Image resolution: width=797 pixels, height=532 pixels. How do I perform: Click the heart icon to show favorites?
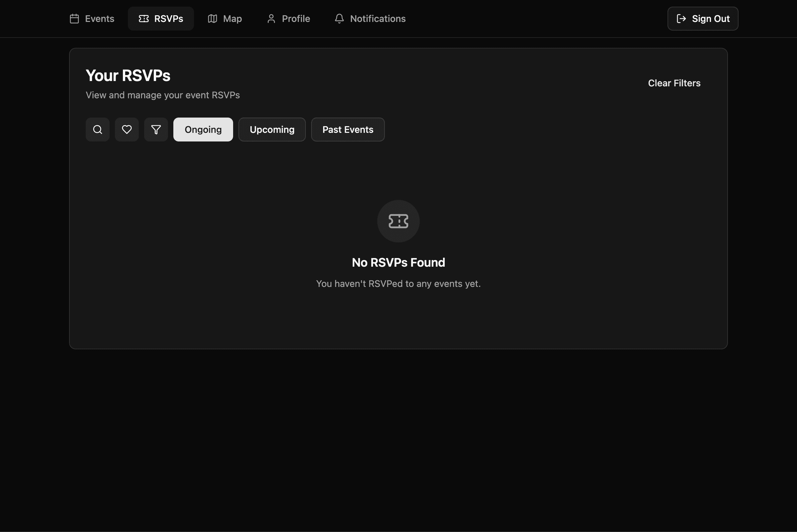point(127,129)
